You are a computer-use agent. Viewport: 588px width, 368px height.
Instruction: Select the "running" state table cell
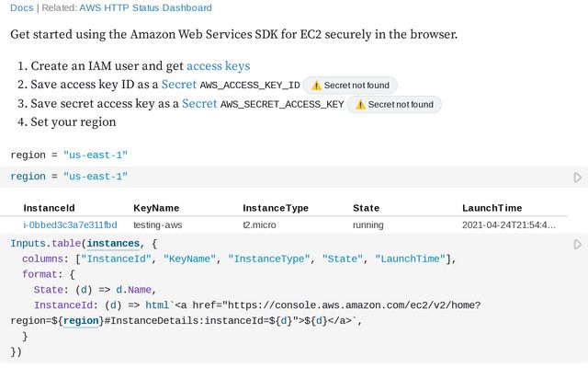(x=368, y=224)
